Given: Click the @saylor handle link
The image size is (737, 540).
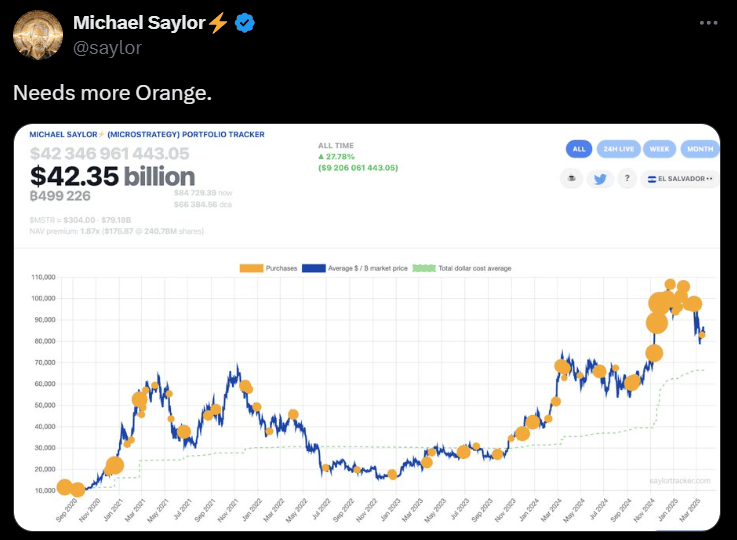Looking at the screenshot, I should coord(105,47).
